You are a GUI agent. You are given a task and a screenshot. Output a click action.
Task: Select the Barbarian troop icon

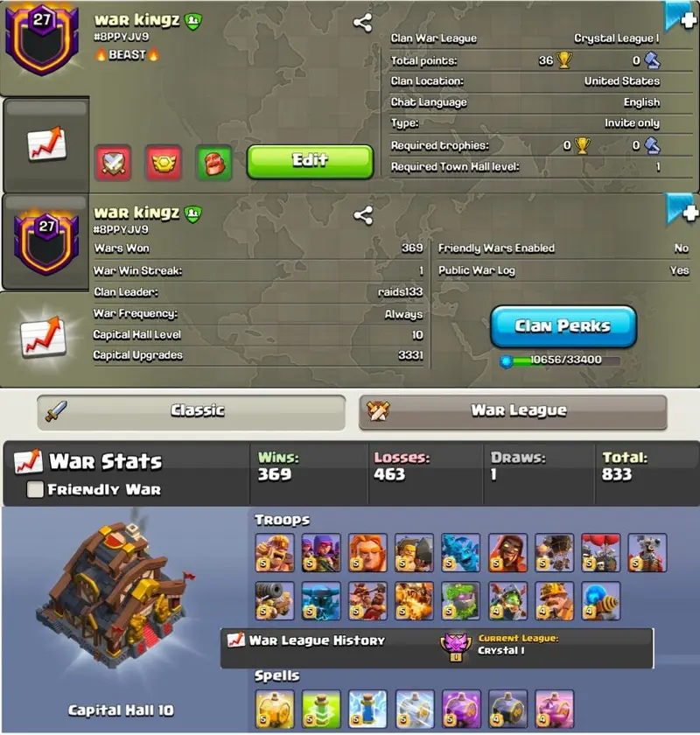(x=275, y=553)
